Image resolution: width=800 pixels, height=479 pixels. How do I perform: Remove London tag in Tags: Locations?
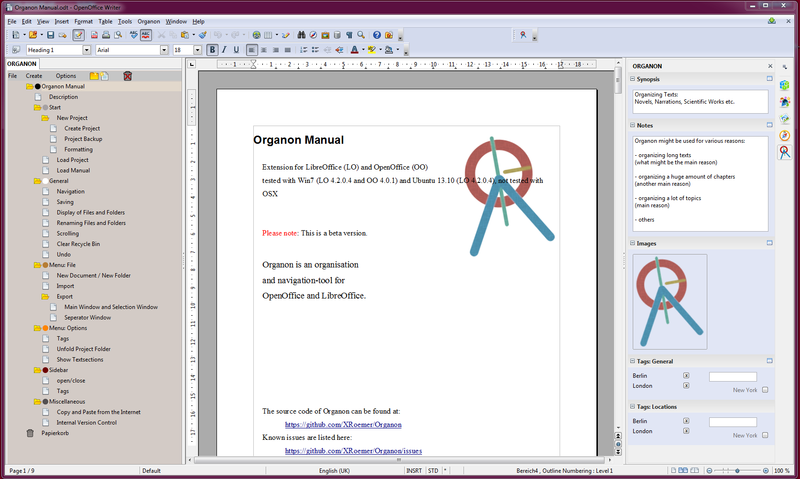(686, 431)
